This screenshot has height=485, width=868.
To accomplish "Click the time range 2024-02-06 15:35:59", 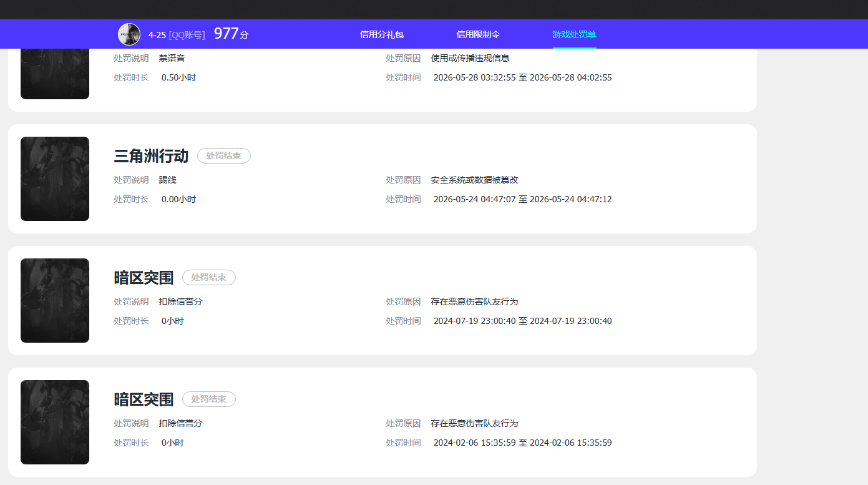I will 522,443.
